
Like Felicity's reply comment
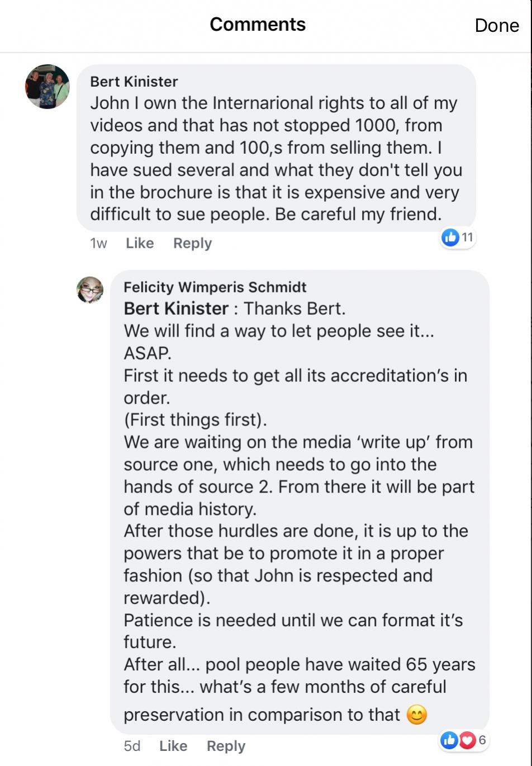pyautogui.click(x=173, y=746)
